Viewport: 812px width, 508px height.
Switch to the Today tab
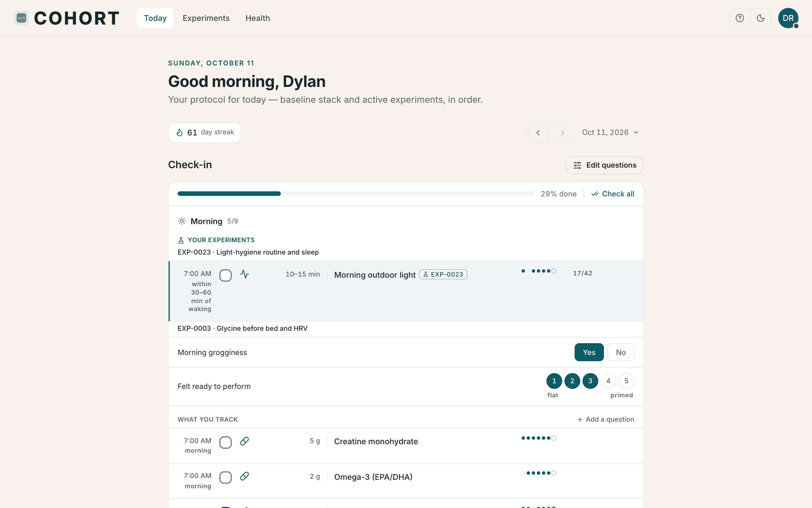pyautogui.click(x=155, y=18)
